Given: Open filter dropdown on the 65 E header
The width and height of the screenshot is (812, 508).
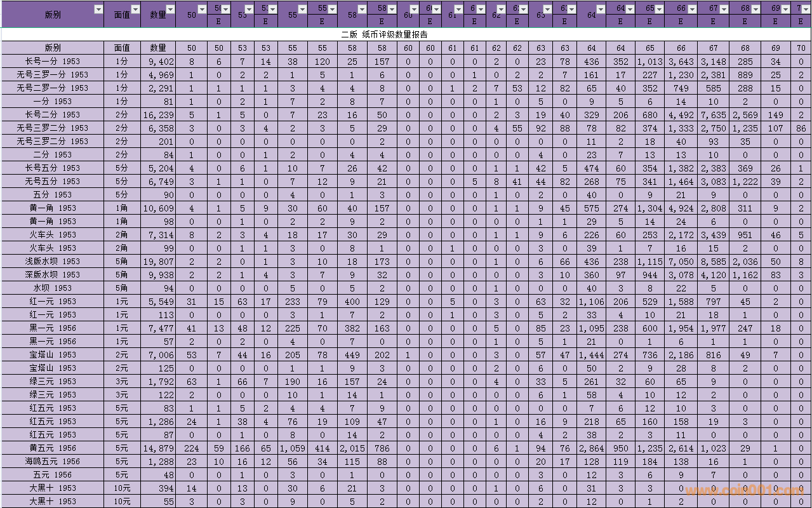Looking at the screenshot, I should coord(660,9).
